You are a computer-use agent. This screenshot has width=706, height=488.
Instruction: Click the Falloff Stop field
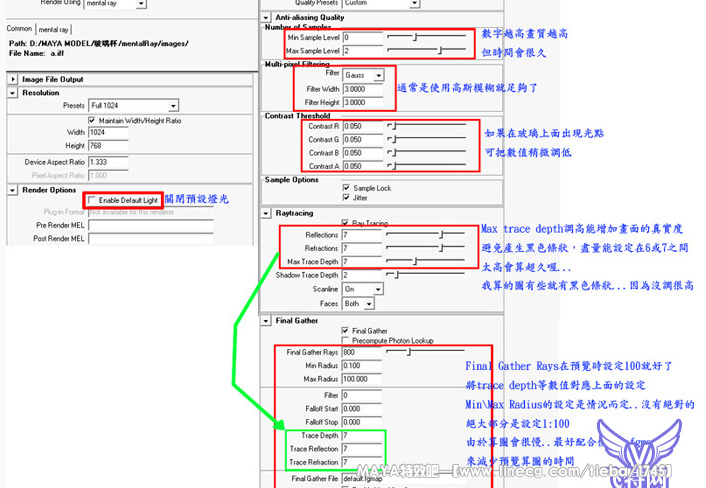pos(362,422)
